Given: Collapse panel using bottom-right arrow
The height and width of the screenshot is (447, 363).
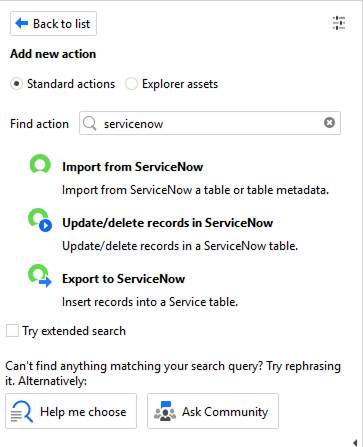Looking at the screenshot, I should click(355, 442).
